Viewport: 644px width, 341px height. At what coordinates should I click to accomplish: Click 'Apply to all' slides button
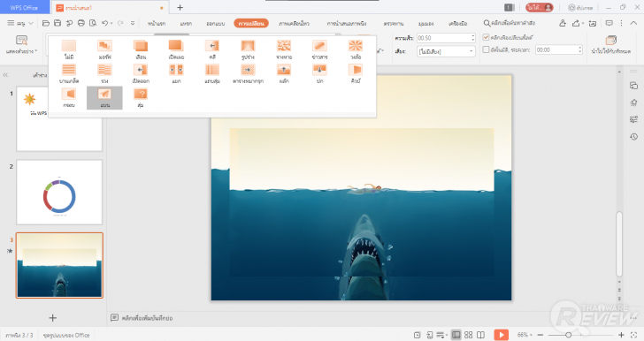click(x=610, y=45)
